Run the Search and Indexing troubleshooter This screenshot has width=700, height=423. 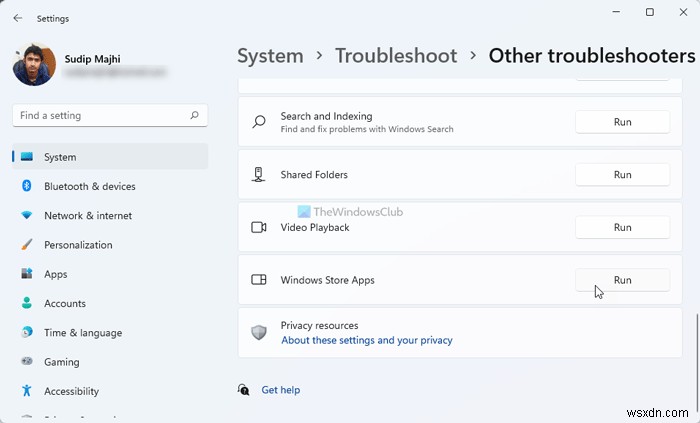coord(622,122)
